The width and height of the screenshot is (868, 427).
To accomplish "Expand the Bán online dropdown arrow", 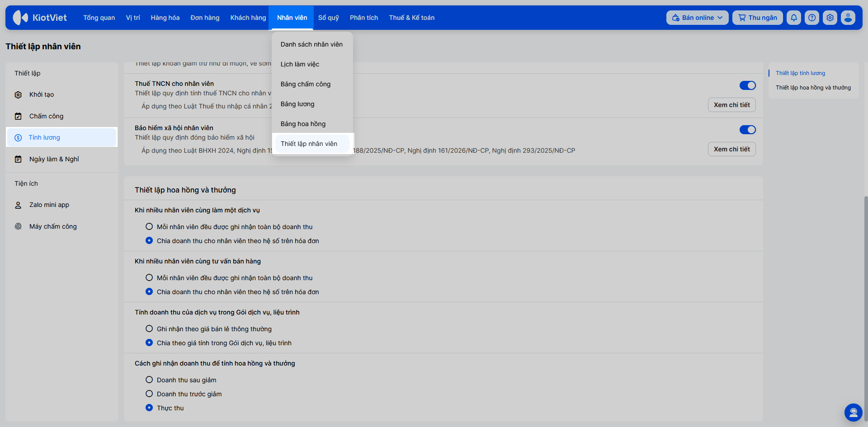I will (x=720, y=18).
